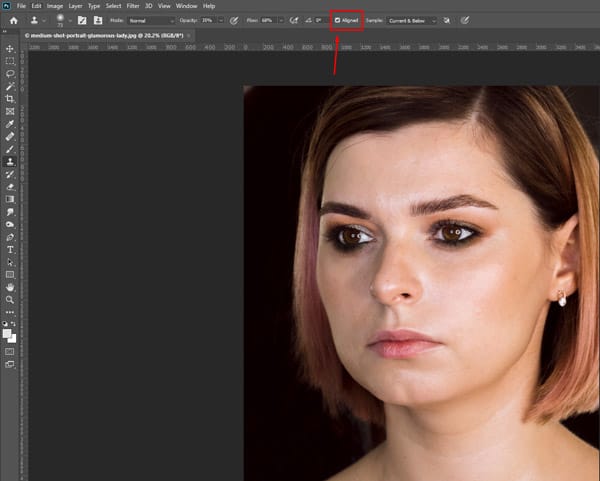Toggle pressure for opacity button
600x481 pixels.
234,21
